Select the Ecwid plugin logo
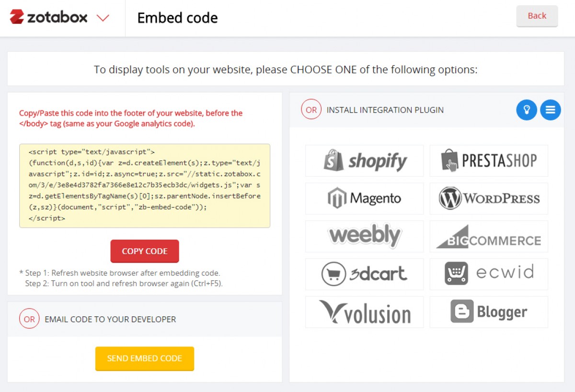The height and width of the screenshot is (392, 575). point(489,274)
